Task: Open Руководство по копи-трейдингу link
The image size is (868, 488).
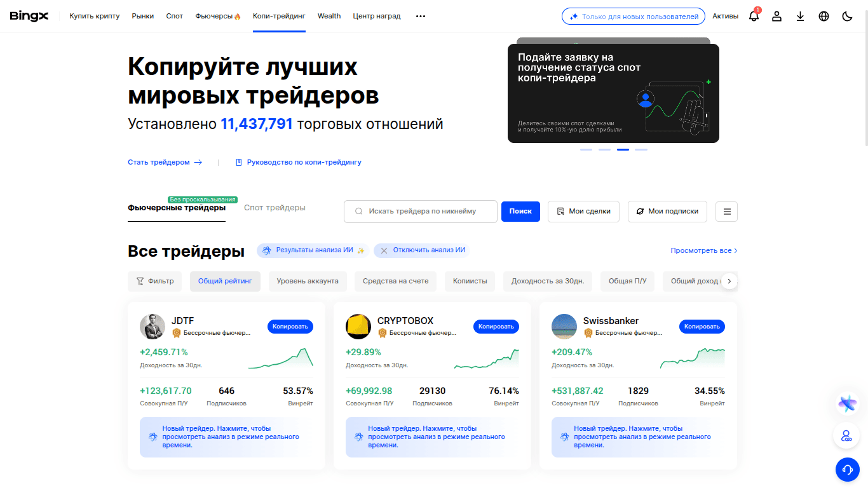Action: click(x=298, y=162)
